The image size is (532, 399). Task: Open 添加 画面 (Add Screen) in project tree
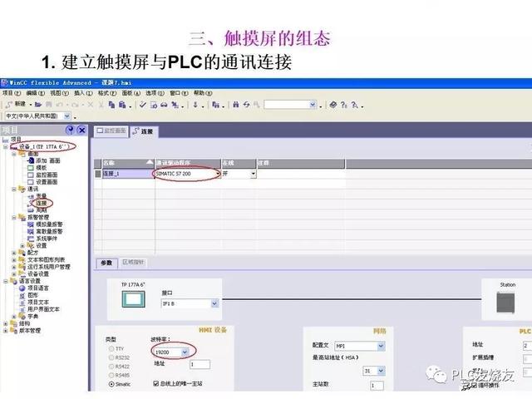click(42, 160)
